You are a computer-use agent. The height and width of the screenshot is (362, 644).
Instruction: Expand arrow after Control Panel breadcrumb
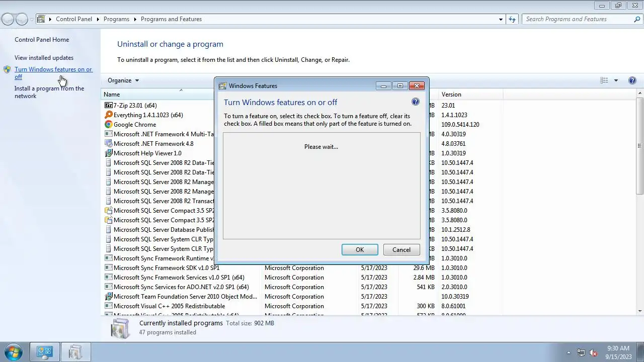tap(98, 19)
